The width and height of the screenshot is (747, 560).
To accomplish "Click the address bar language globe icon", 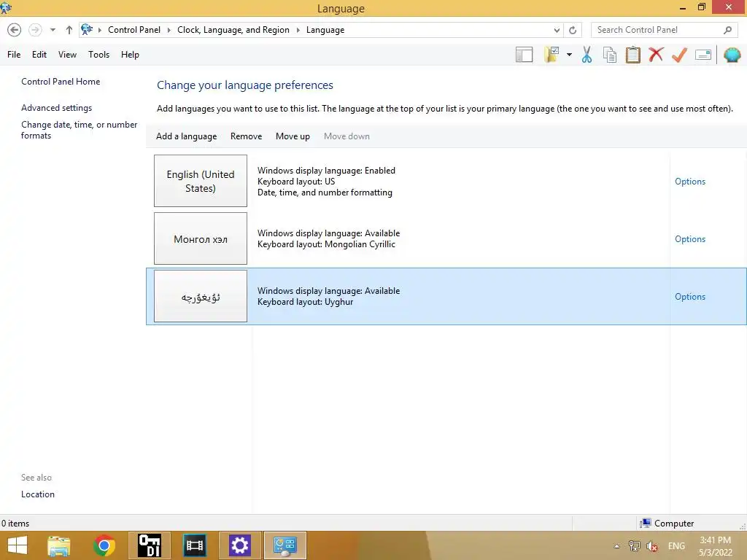I will click(87, 29).
